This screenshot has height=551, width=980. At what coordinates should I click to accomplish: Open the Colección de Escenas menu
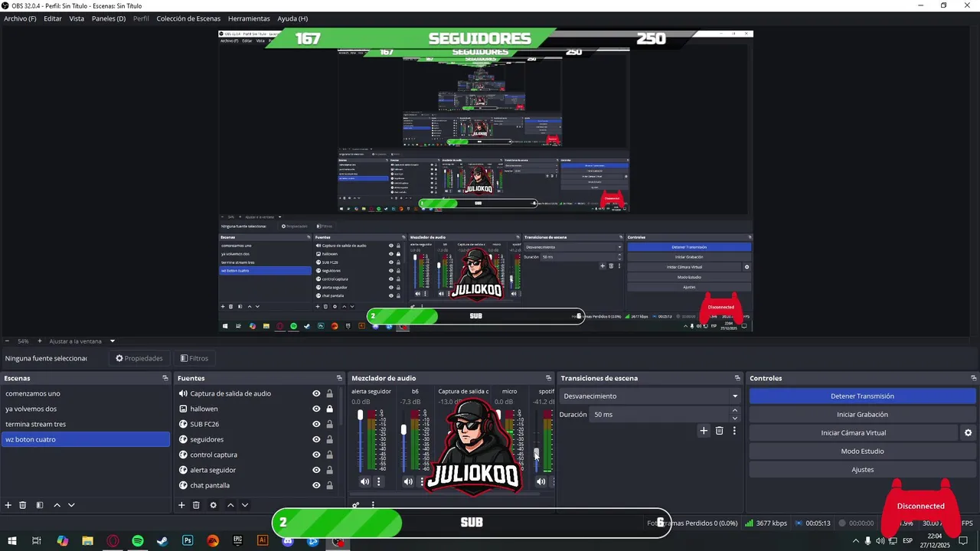click(188, 18)
